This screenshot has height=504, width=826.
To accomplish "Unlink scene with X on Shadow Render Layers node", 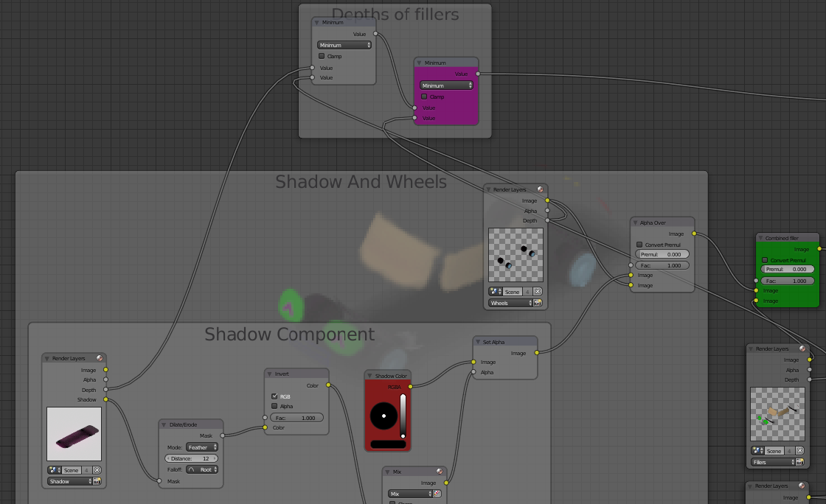I will 97,470.
